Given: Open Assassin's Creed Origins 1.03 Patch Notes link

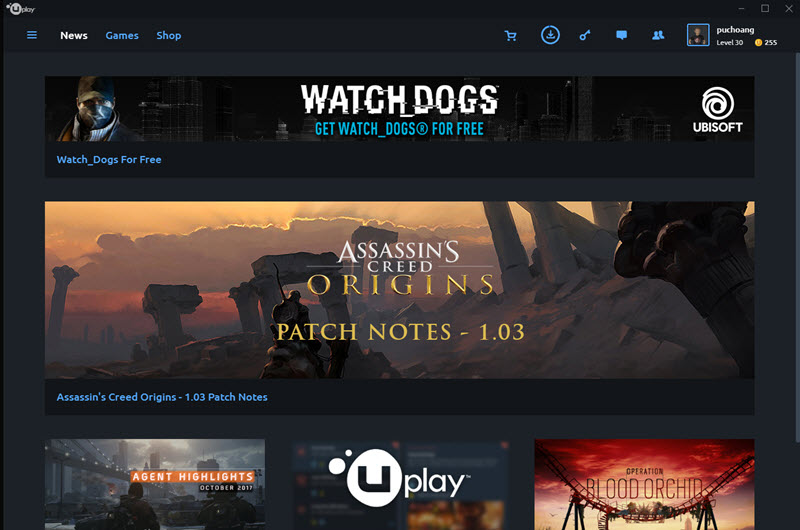Looking at the screenshot, I should click(x=162, y=397).
